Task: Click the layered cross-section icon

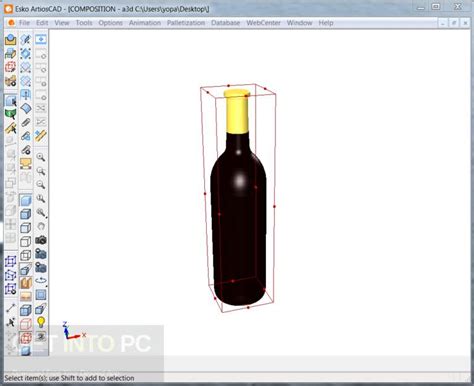Action: tap(26, 296)
